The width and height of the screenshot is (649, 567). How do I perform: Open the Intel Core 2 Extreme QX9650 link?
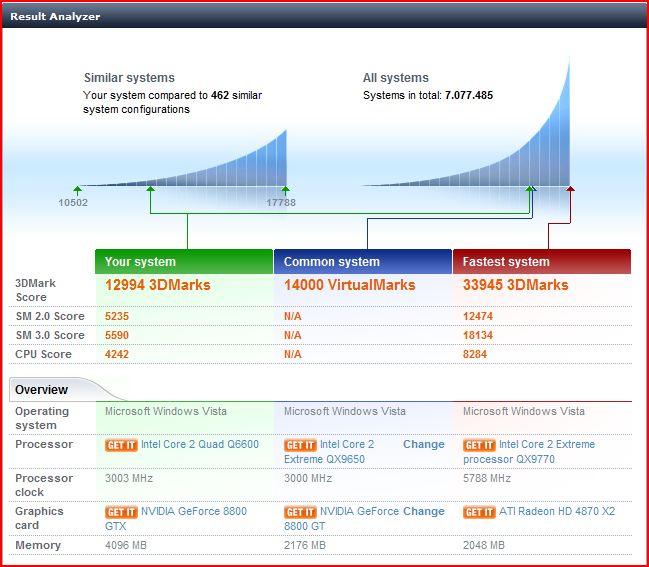tap(329, 452)
